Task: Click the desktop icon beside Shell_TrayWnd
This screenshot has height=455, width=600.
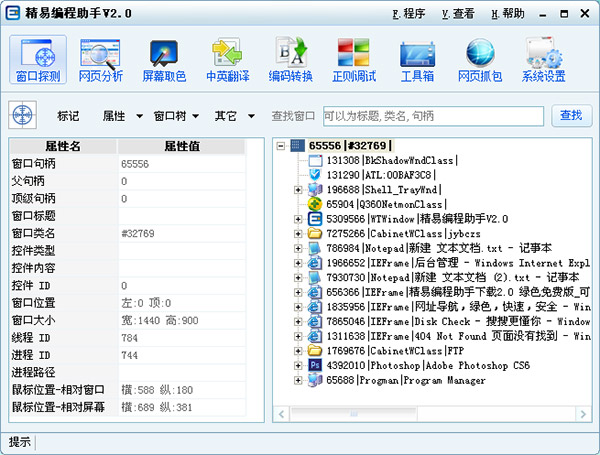Action: point(315,189)
